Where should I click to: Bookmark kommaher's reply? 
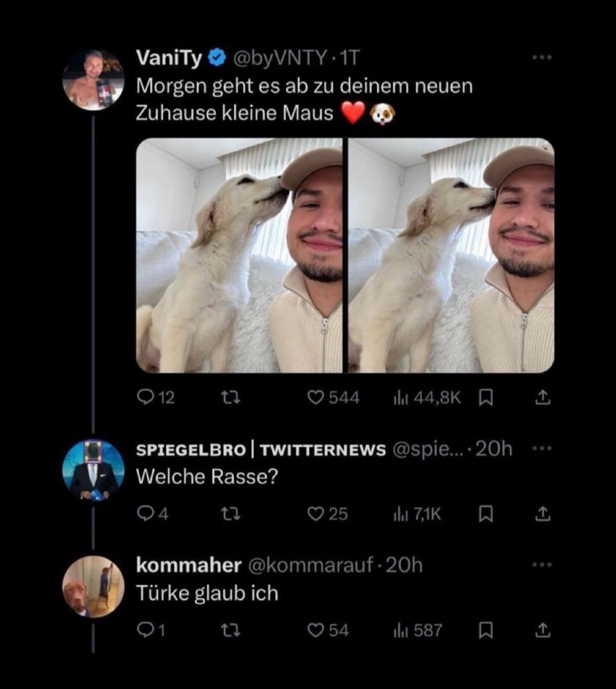point(485,630)
